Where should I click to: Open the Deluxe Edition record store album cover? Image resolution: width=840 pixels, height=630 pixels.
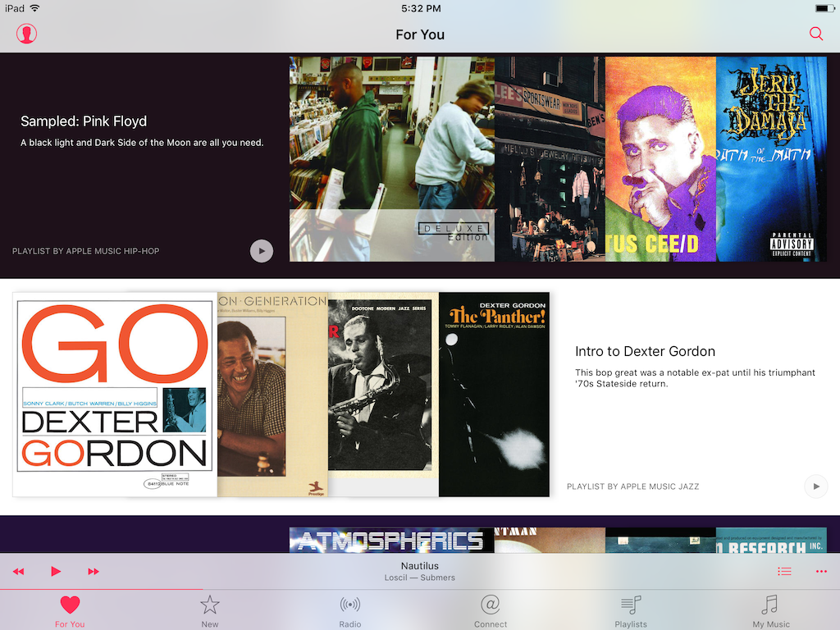(392, 159)
